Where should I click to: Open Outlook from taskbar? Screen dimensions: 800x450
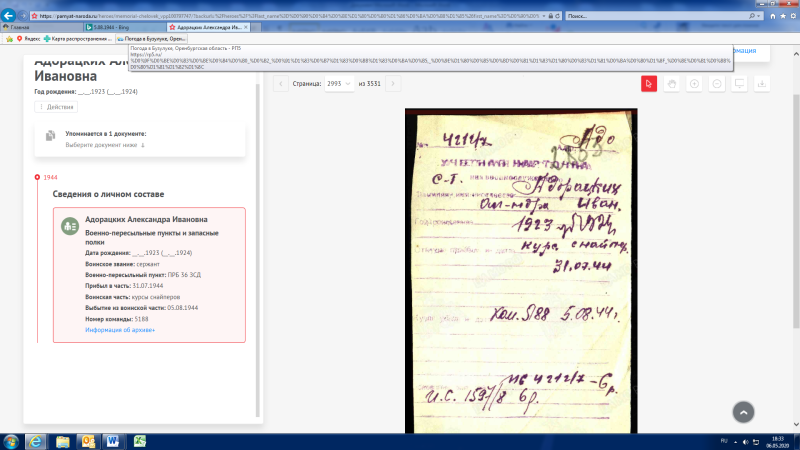click(x=88, y=441)
